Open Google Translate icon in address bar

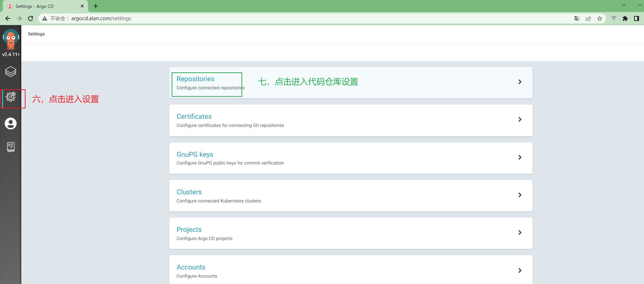(x=577, y=18)
